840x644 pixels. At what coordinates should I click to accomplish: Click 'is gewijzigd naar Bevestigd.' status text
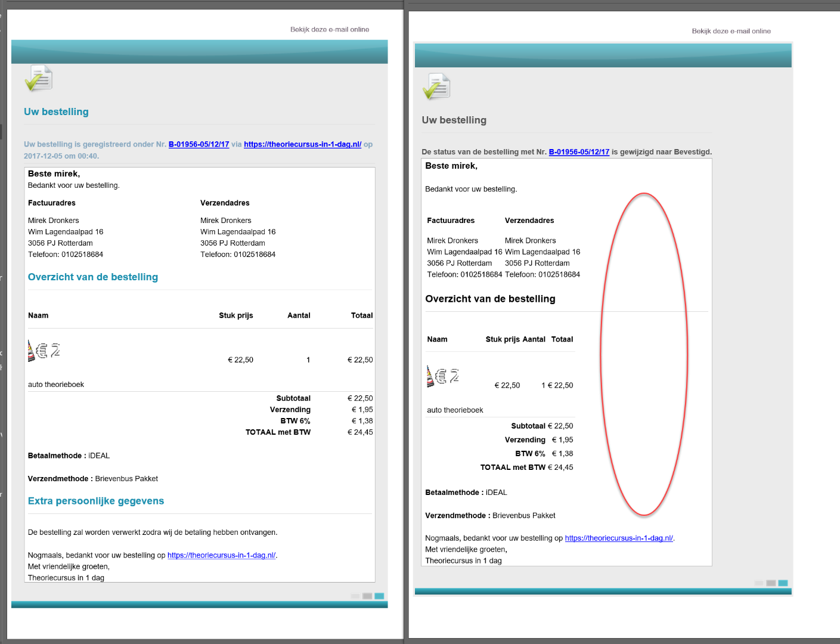pos(662,152)
